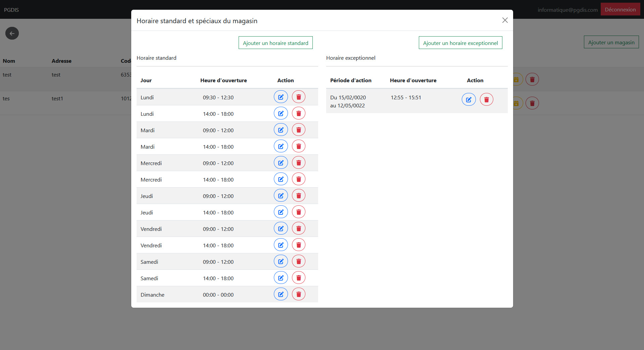This screenshot has width=644, height=350.
Task: Delete the Lundi 14:00 - 18:00 schedule
Action: pos(298,113)
